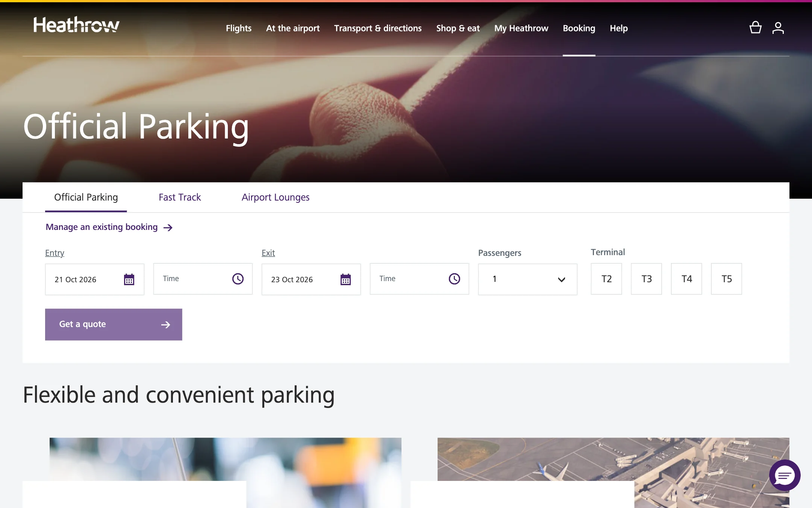
Task: Open the Booking menu
Action: [579, 28]
